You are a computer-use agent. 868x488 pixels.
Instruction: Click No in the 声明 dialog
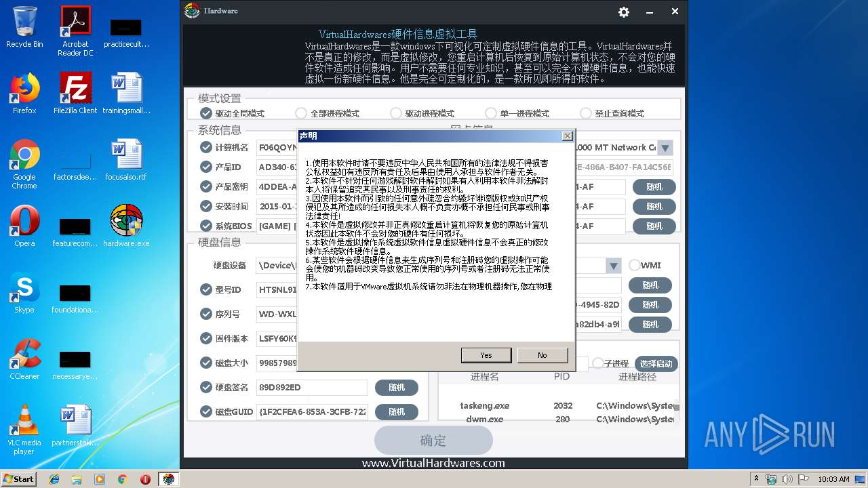542,355
